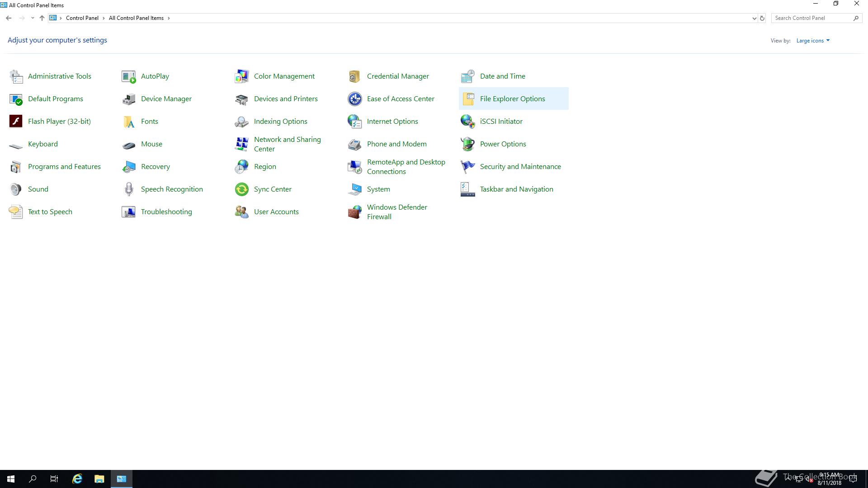Click the taskbar clock and date
The height and width of the screenshot is (488, 868).
tap(829, 479)
